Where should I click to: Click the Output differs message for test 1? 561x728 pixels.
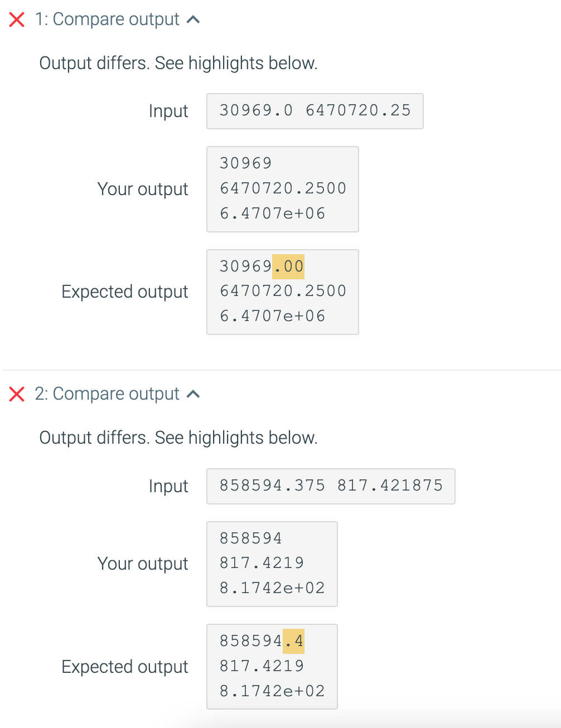pos(178,63)
